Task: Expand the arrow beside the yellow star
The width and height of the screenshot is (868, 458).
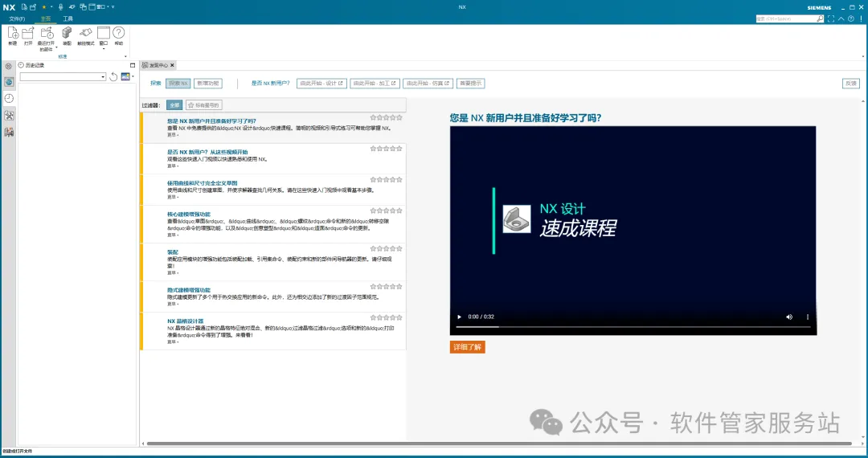Action: pyautogui.click(x=51, y=7)
